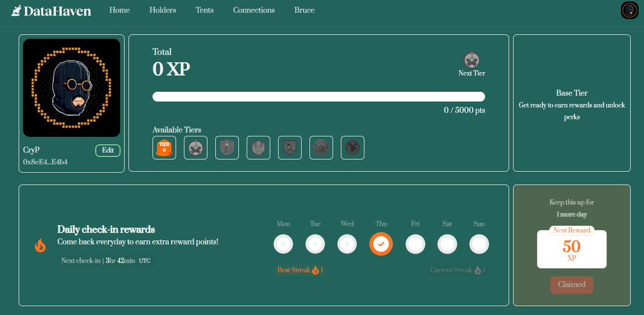Go to the Holders page
Image resolution: width=644 pixels, height=315 pixels.
163,10
